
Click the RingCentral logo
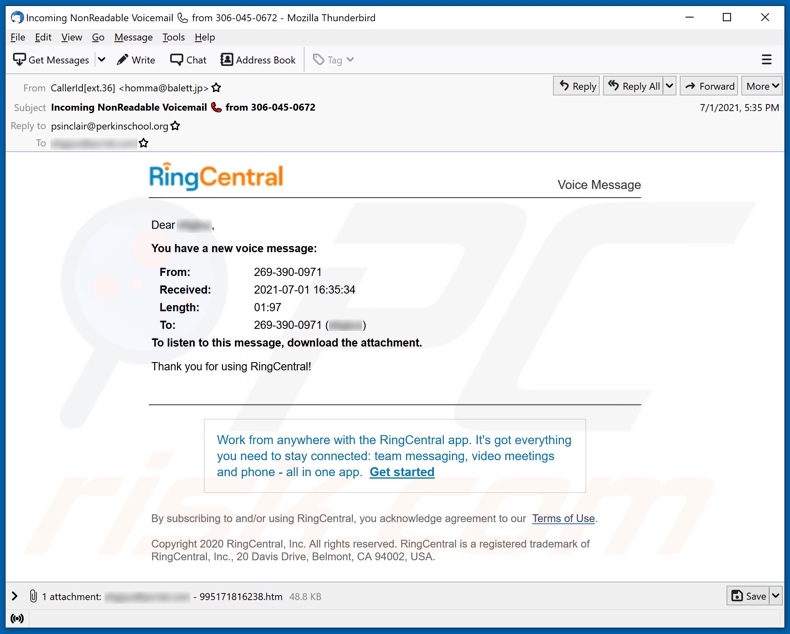click(x=216, y=176)
